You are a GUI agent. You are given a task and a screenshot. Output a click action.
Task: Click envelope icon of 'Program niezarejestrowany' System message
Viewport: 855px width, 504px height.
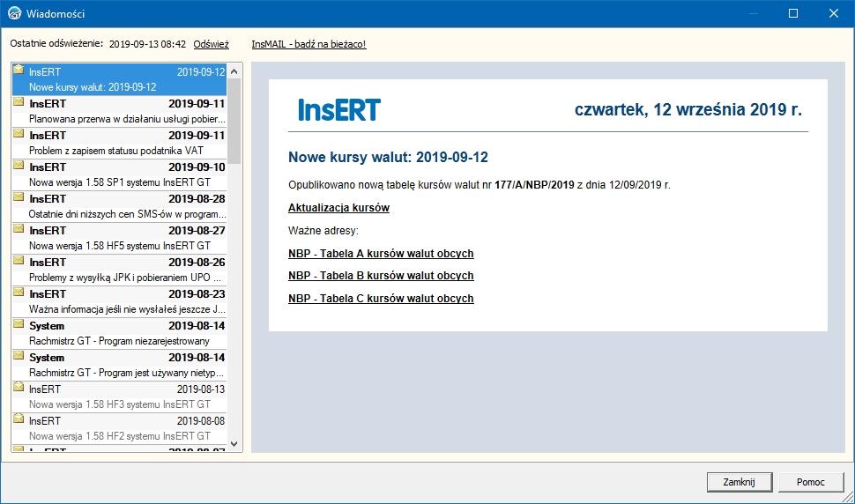pyautogui.click(x=19, y=323)
